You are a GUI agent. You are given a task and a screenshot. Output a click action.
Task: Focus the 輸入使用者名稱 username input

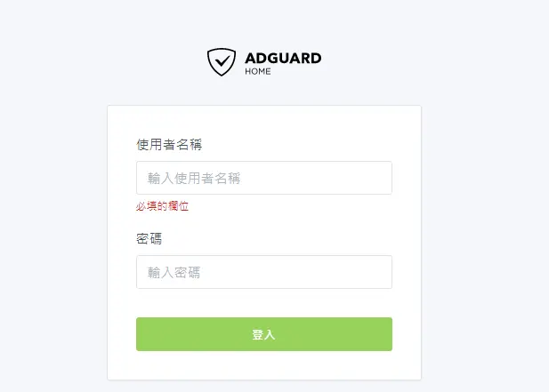(x=264, y=178)
